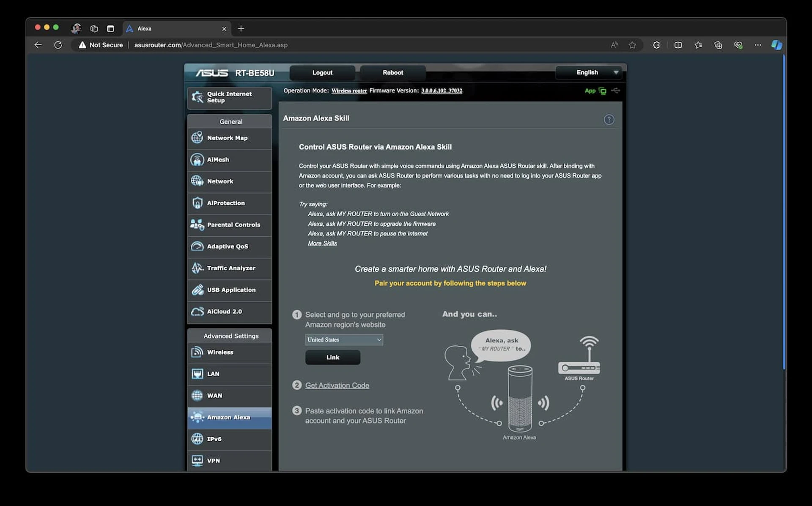
Task: Click the USB status icon
Action: point(616,90)
